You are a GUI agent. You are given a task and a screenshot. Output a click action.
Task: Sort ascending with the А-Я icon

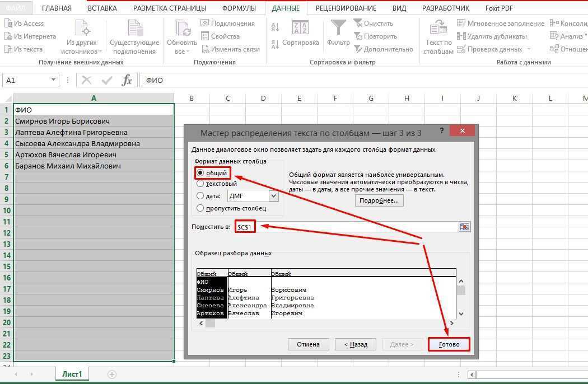pyautogui.click(x=275, y=26)
